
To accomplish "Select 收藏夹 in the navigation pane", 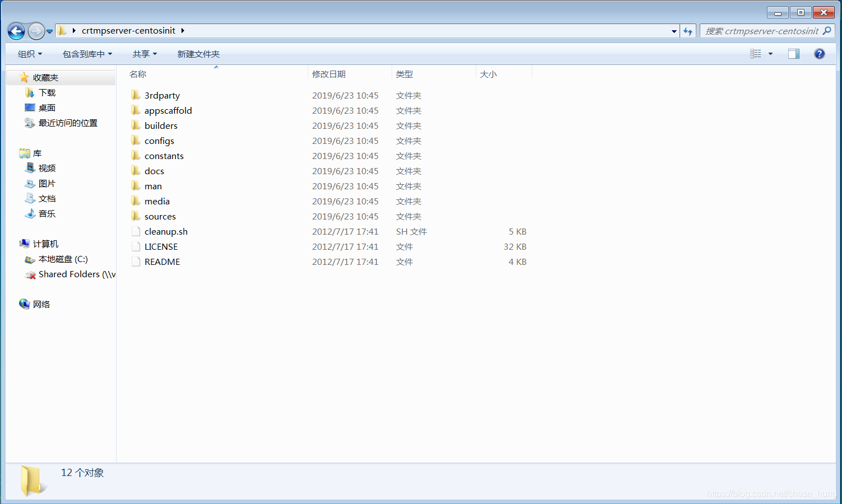I will (x=45, y=78).
